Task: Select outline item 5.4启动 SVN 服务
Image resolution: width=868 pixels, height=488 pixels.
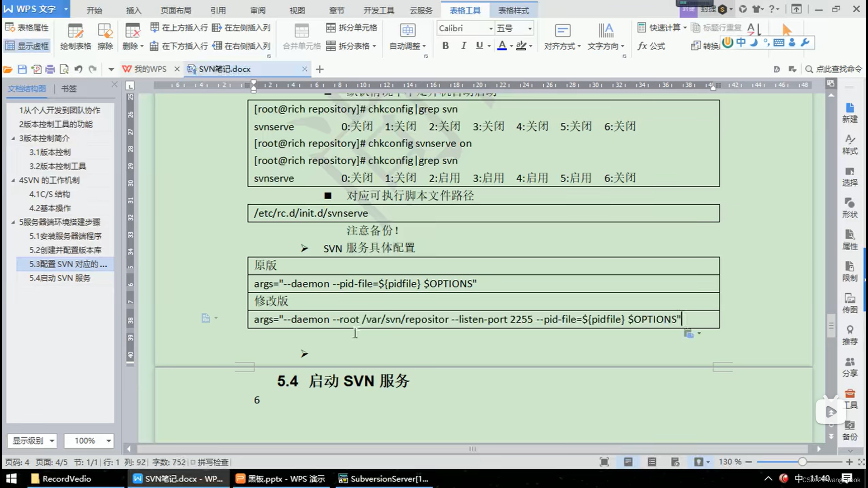Action: click(60, 278)
